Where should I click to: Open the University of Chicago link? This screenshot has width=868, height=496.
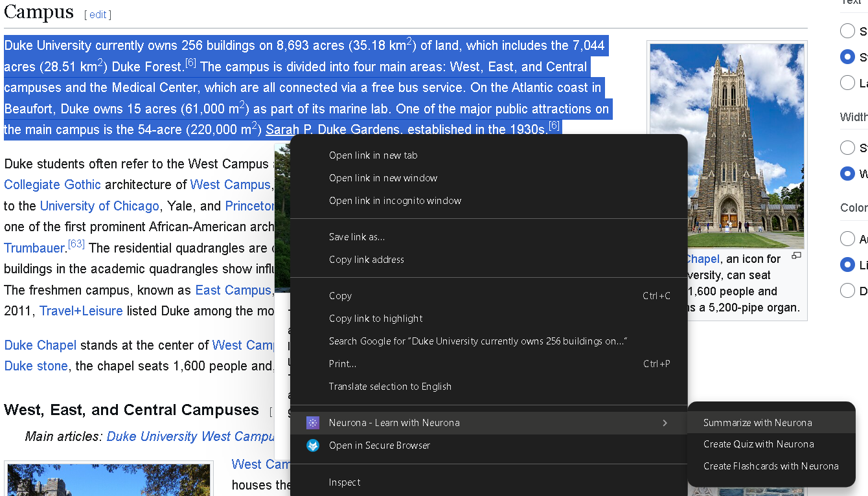point(99,206)
